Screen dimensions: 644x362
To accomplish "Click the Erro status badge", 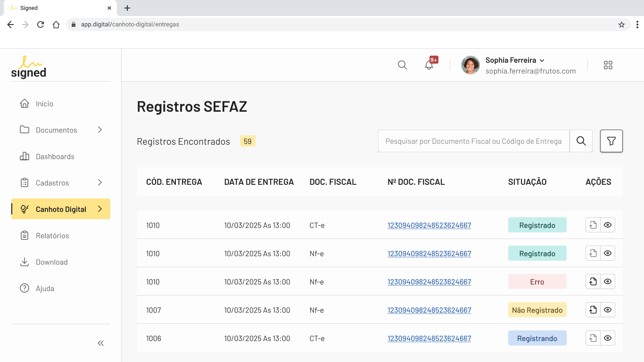I will (x=537, y=281).
